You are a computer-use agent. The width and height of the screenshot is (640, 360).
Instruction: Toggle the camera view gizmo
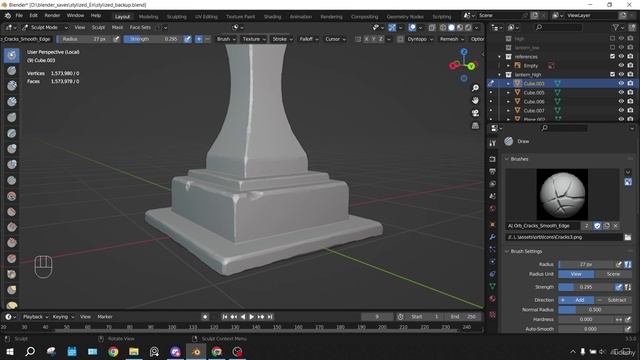pyautogui.click(x=475, y=113)
